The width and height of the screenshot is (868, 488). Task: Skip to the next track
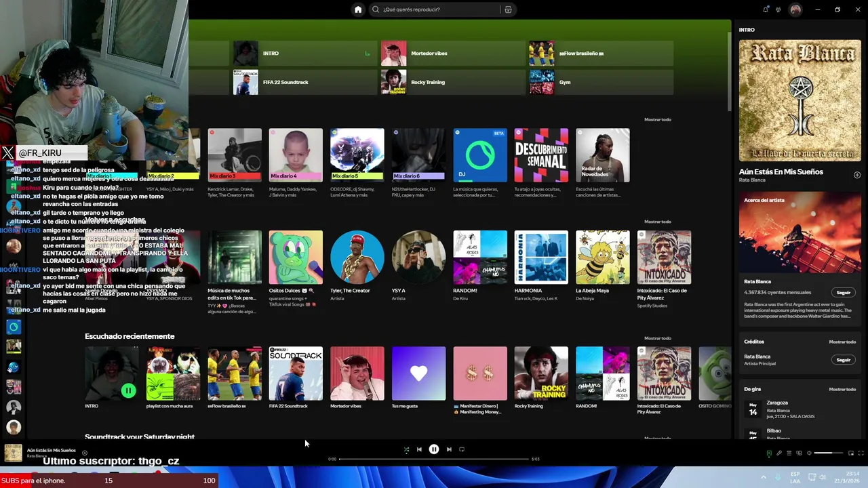(449, 449)
